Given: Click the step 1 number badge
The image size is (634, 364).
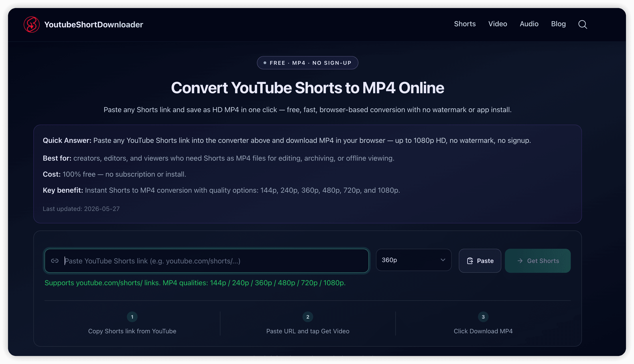Looking at the screenshot, I should pyautogui.click(x=132, y=317).
